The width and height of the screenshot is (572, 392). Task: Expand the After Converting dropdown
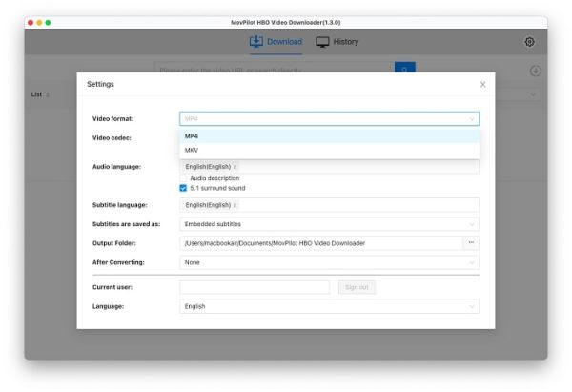[x=330, y=262]
